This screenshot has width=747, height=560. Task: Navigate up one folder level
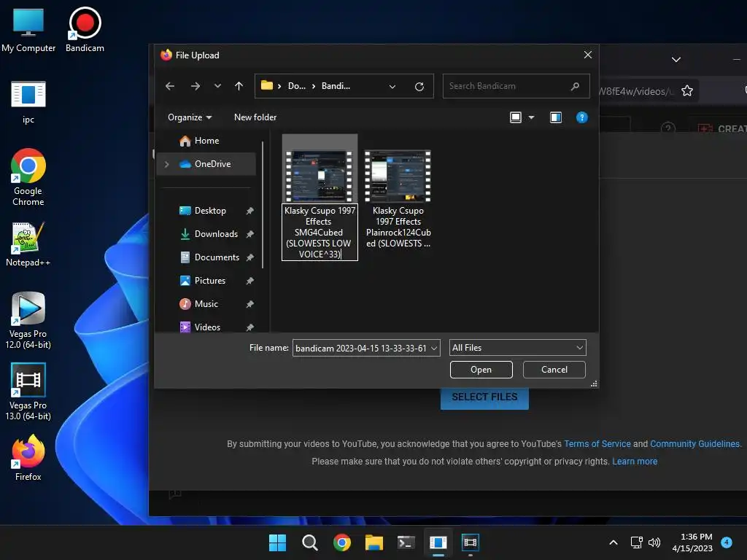tap(239, 86)
